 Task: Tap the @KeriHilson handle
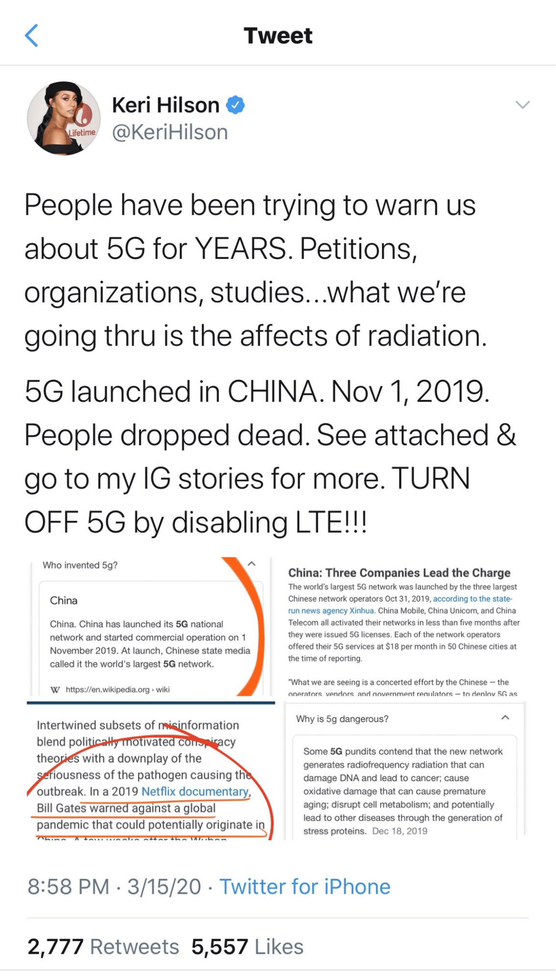tap(170, 132)
